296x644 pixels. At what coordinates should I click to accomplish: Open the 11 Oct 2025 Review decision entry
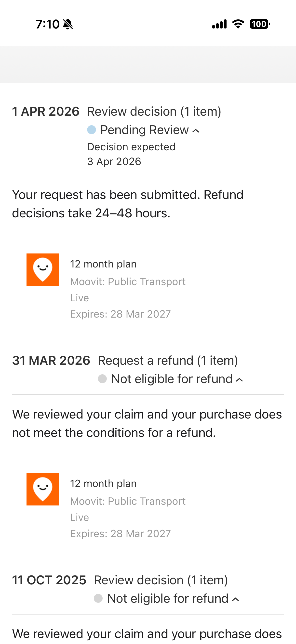pos(161,580)
